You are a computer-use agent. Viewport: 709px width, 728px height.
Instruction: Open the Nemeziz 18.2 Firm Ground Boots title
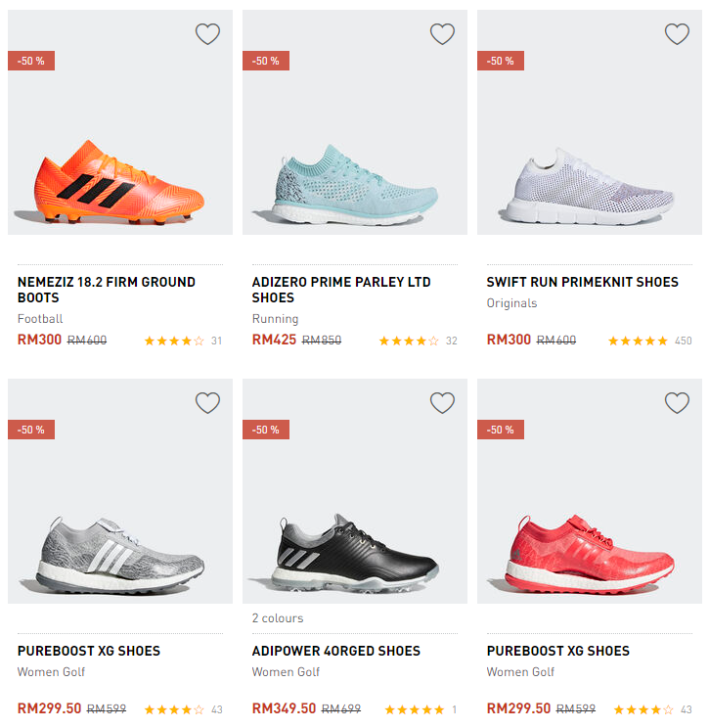point(107,290)
